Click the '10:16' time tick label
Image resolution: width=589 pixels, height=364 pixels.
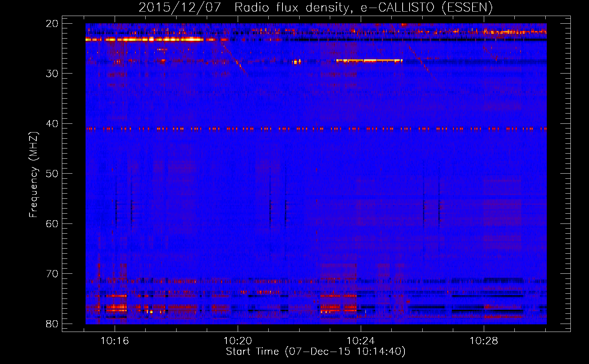pos(115,341)
